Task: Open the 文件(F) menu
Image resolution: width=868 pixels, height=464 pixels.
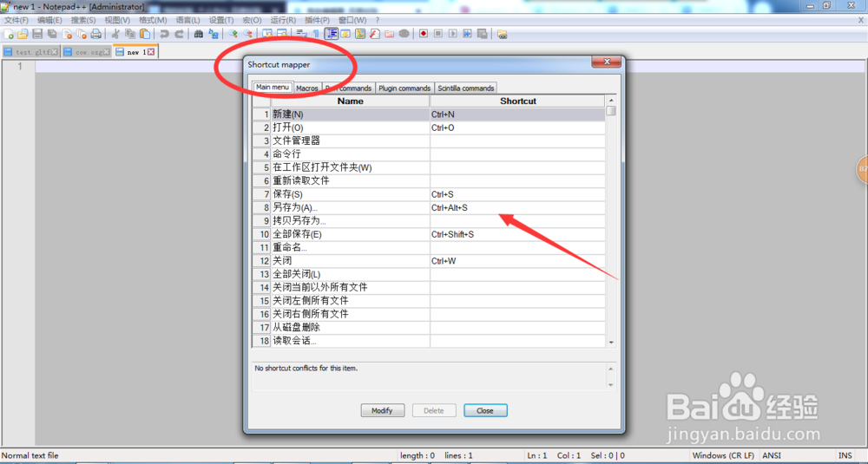Action: [x=16, y=20]
